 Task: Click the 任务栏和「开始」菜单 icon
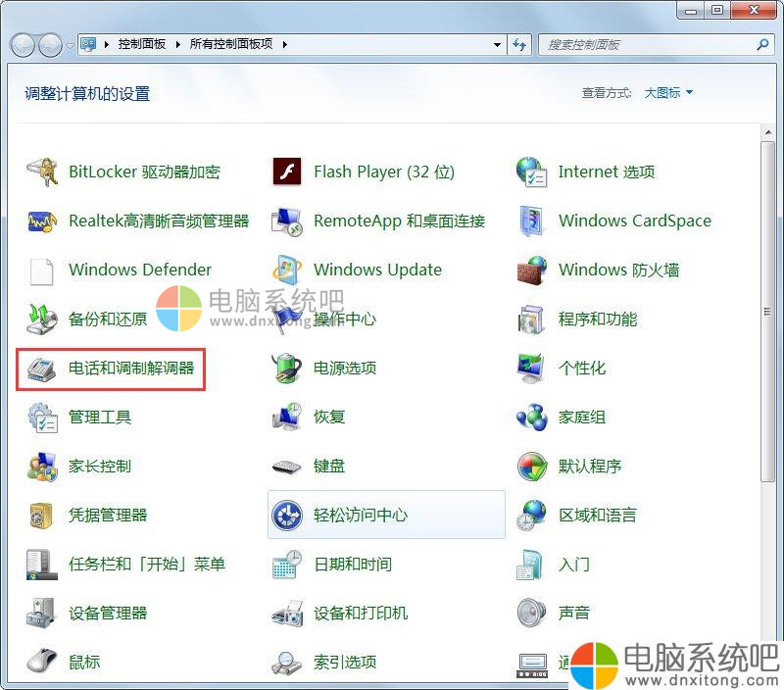click(x=42, y=564)
